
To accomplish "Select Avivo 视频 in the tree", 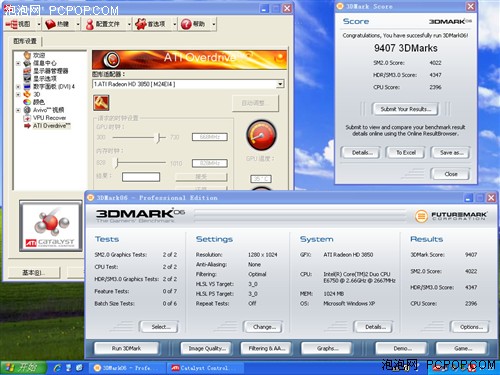I will coord(48,110).
